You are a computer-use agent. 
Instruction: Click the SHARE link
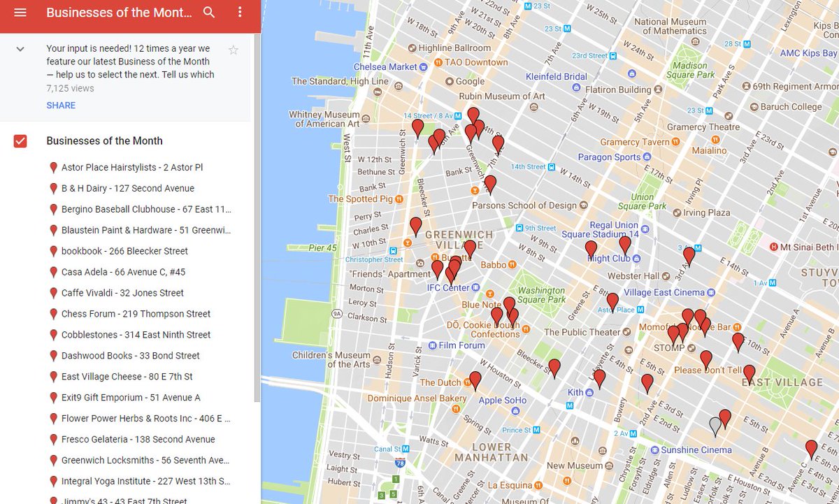click(x=61, y=106)
